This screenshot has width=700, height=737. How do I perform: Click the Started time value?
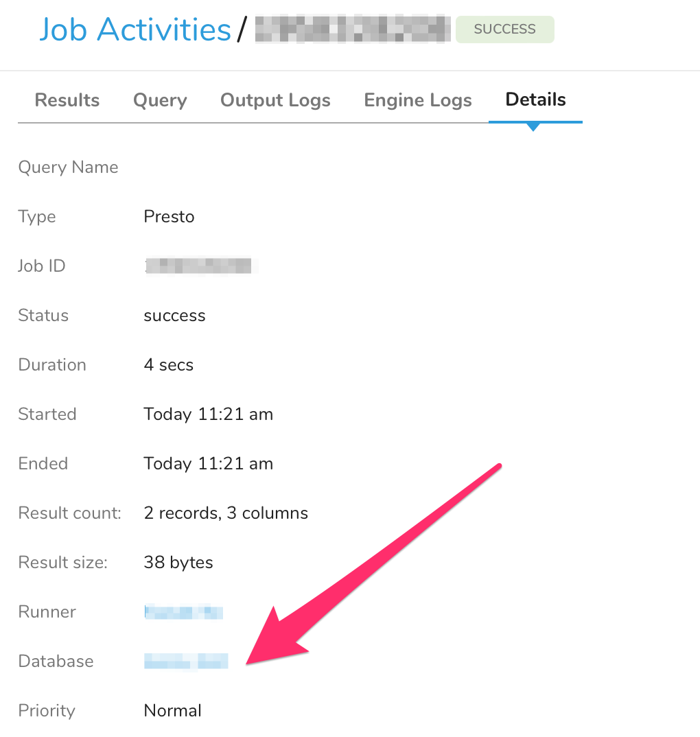point(208,414)
